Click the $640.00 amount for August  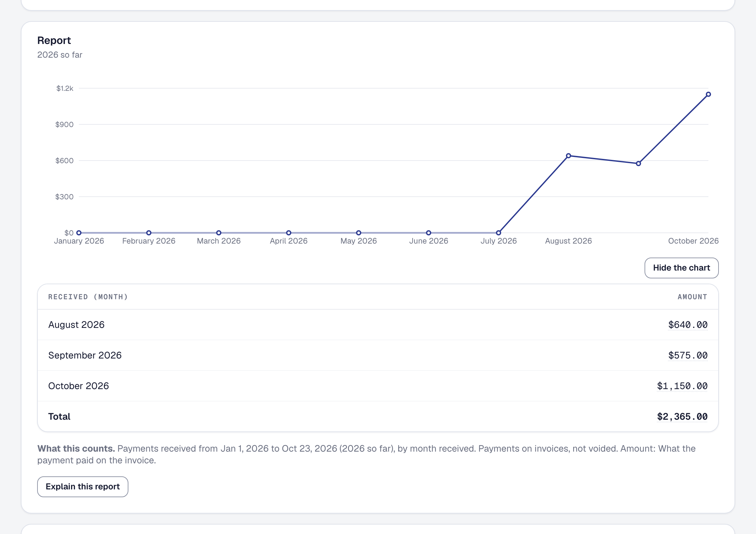point(688,325)
